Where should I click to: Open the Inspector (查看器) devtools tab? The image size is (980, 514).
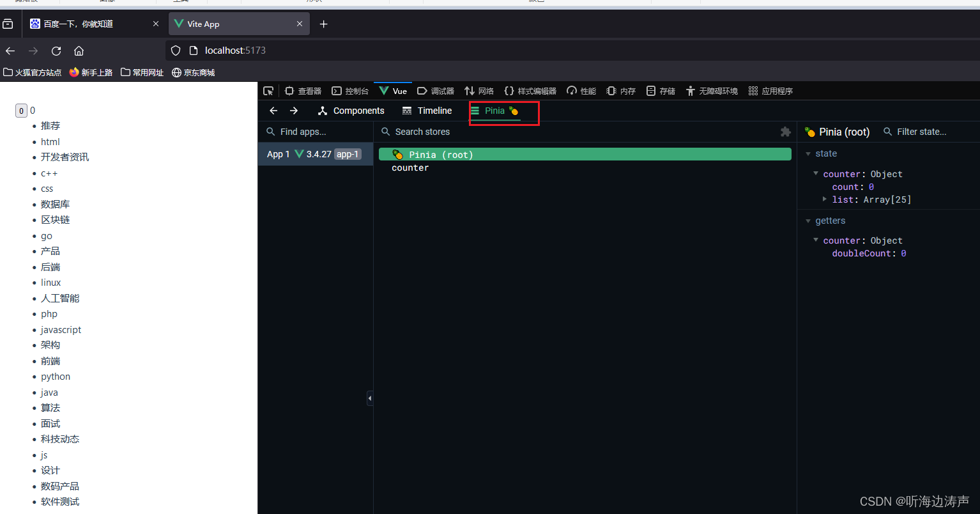303,91
